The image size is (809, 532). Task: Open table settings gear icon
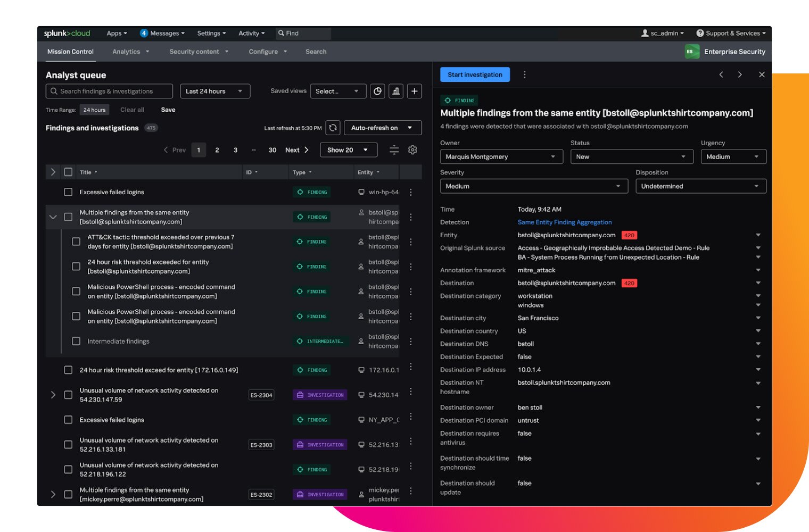pyautogui.click(x=412, y=150)
